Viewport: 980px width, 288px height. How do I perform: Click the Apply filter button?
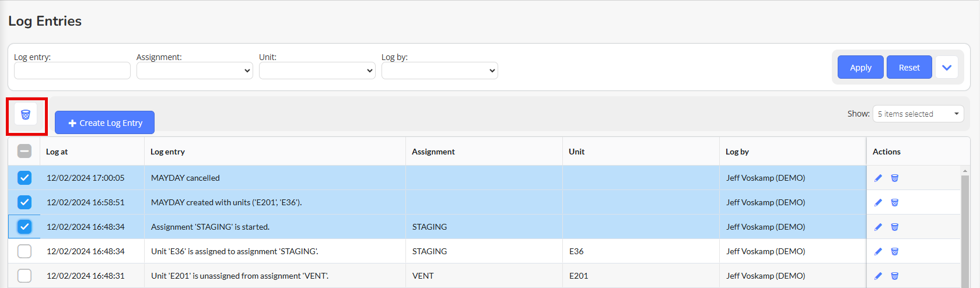[x=860, y=68]
